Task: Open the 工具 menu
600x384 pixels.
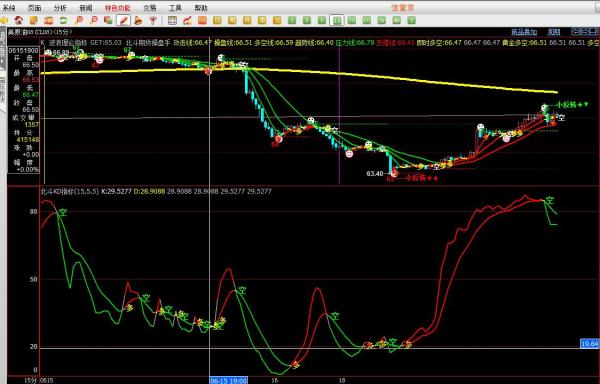Action: (175, 8)
